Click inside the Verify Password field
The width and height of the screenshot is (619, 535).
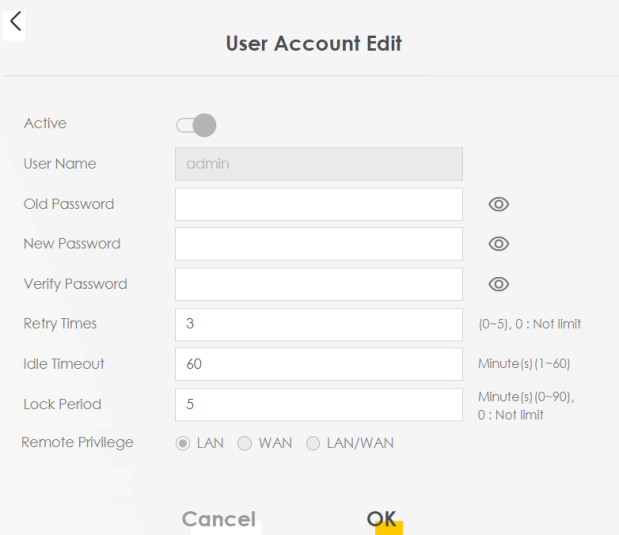click(318, 284)
